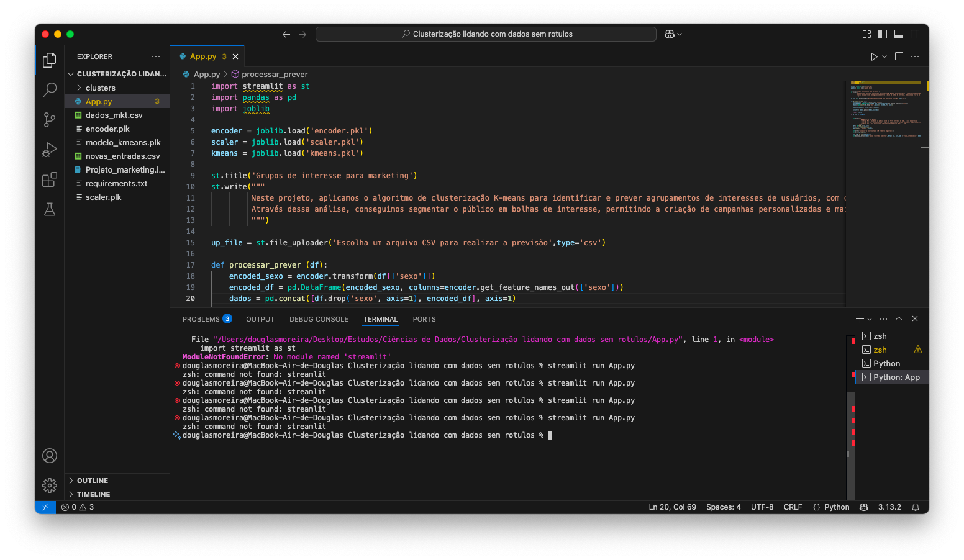
Task: Maximize the panel with the up chevron
Action: click(x=899, y=318)
